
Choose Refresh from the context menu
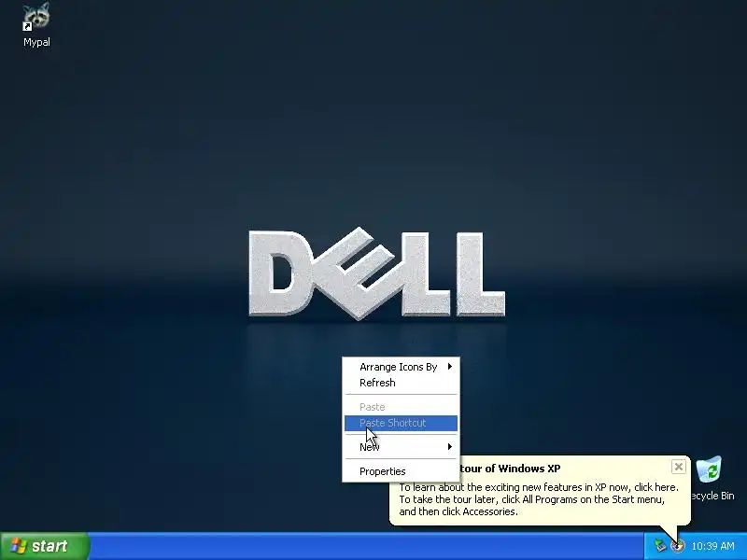401,383
